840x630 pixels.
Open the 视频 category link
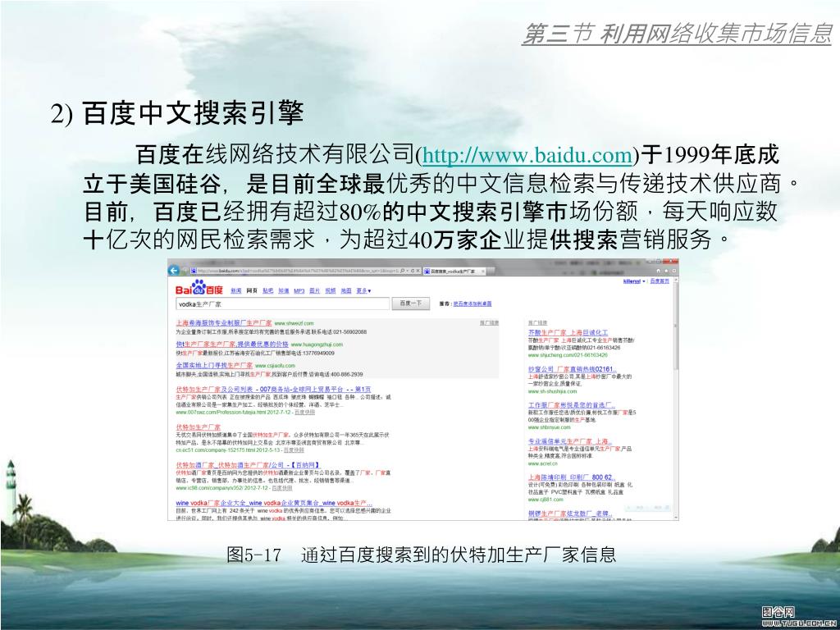tap(331, 291)
